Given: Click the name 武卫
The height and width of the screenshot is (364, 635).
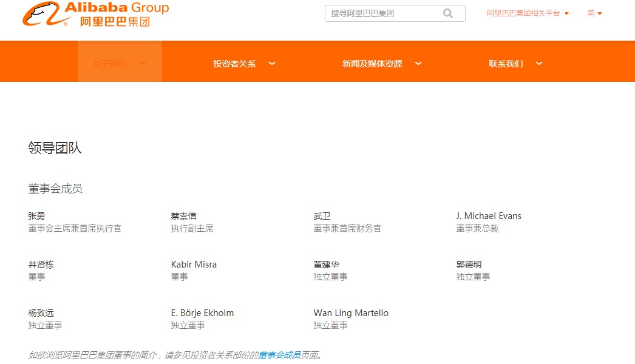Looking at the screenshot, I should [322, 216].
